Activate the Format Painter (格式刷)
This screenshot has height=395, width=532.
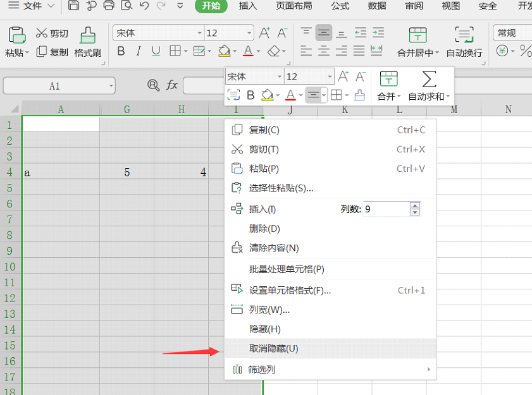point(87,42)
